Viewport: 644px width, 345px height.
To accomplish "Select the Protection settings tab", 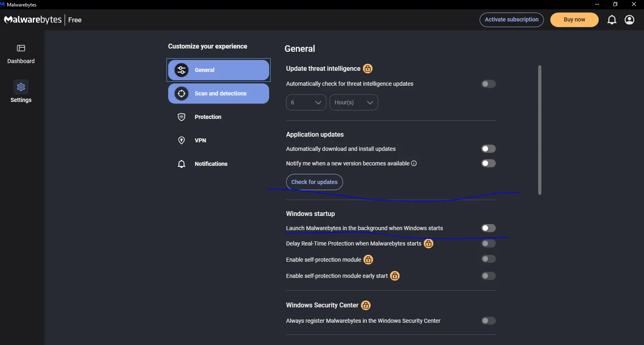I will point(219,117).
